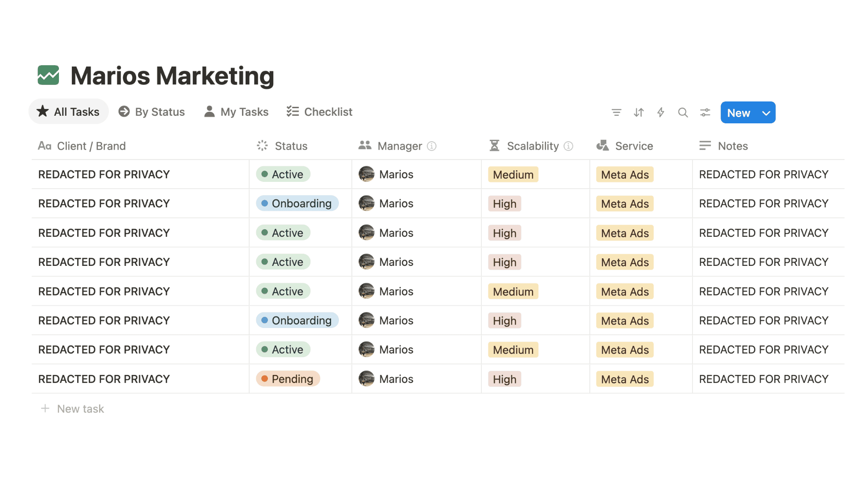
Task: Select the Active status tag in first row
Action: [x=282, y=174]
